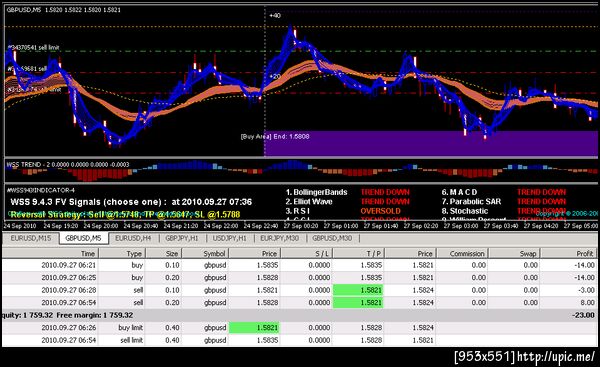Click green T/P 1.5821 in the 0.20 sell row
This screenshot has height=367, width=600.
(x=358, y=303)
